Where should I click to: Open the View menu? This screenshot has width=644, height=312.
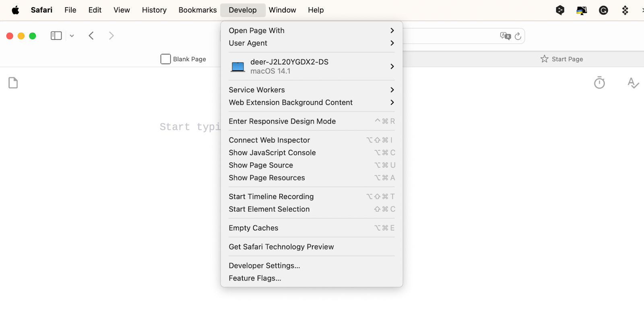click(x=122, y=10)
